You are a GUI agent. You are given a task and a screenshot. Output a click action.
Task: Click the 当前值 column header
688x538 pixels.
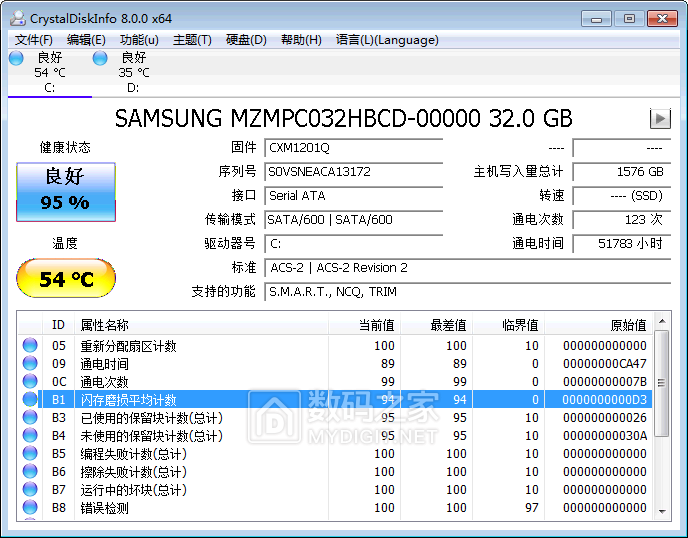pyautogui.click(x=364, y=325)
